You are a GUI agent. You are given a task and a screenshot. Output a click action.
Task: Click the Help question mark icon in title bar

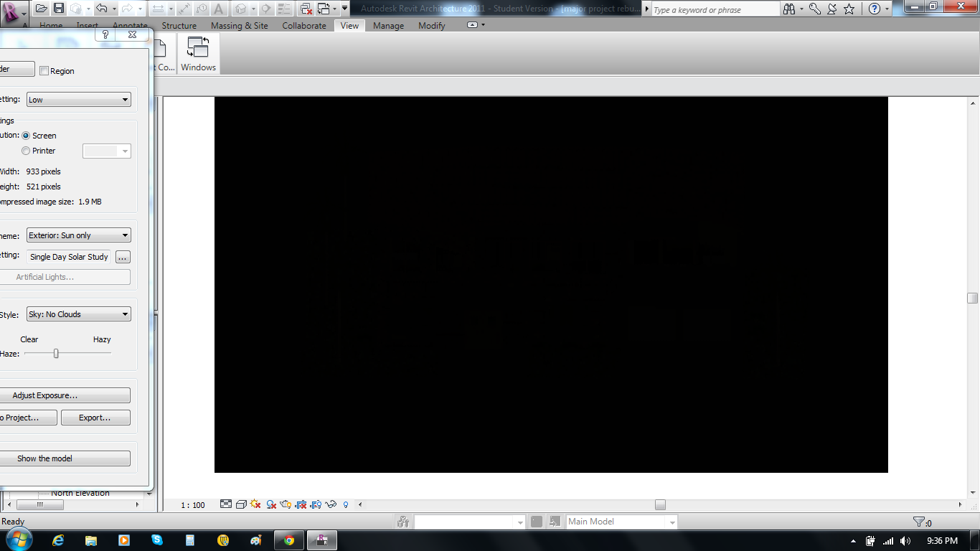pyautogui.click(x=874, y=9)
